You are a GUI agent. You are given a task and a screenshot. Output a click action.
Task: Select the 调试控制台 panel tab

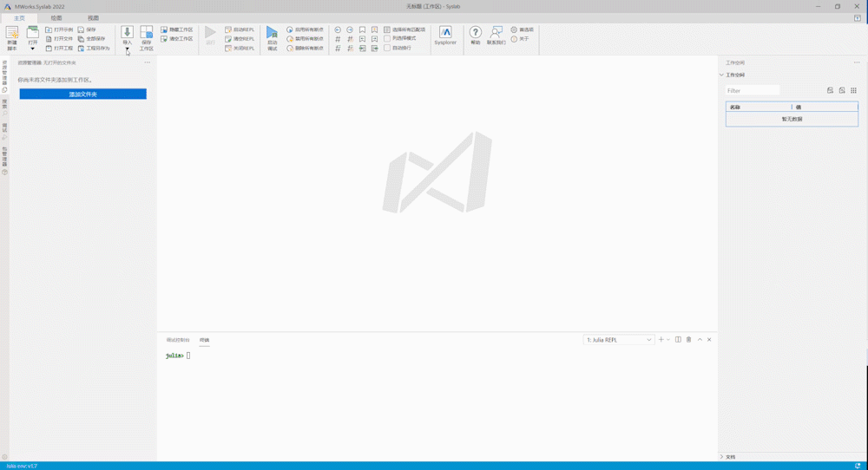[x=178, y=340]
